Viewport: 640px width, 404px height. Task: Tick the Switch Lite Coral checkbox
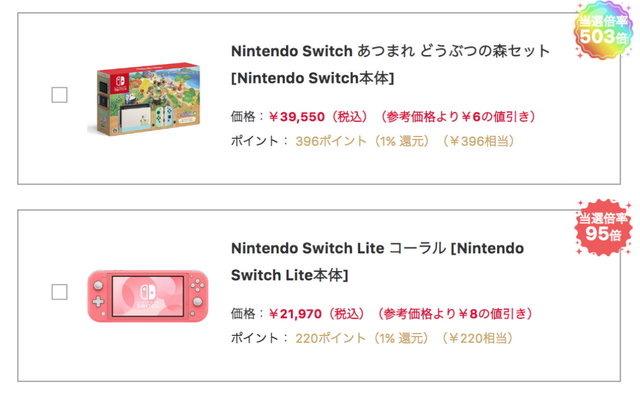pos(59,292)
